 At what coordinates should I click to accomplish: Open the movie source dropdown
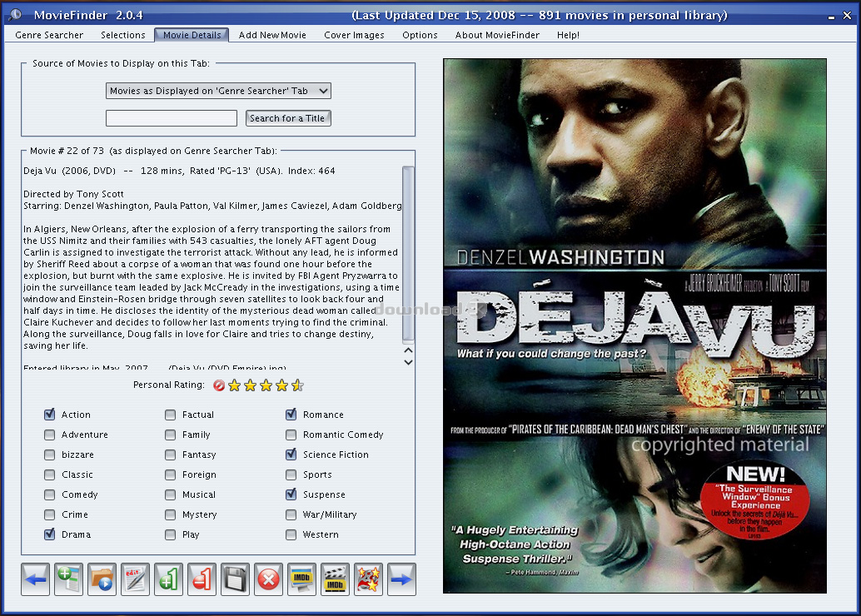coord(218,91)
